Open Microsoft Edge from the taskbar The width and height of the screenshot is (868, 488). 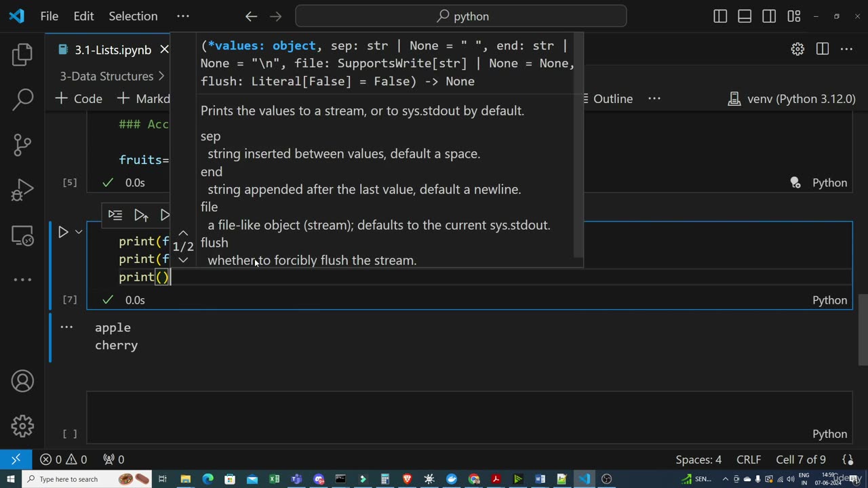point(208,479)
